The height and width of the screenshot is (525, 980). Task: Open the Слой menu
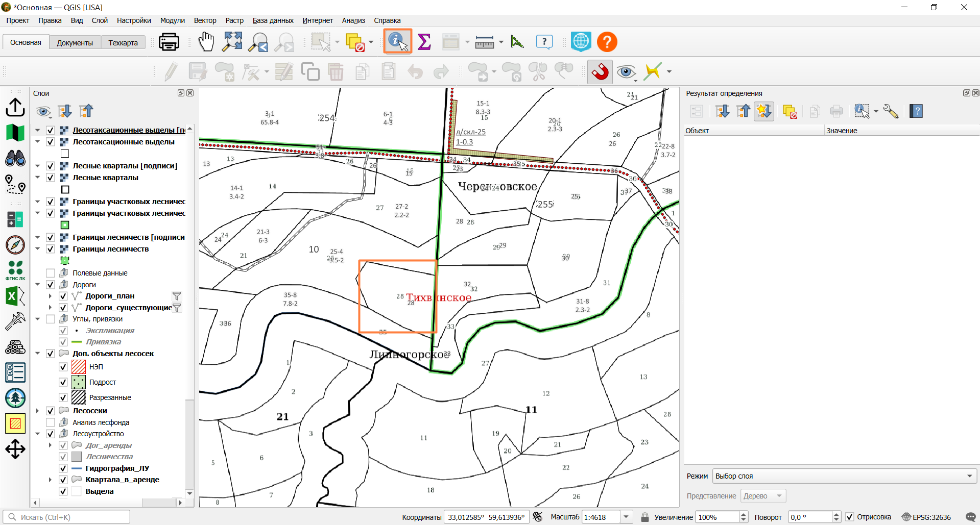(x=100, y=20)
